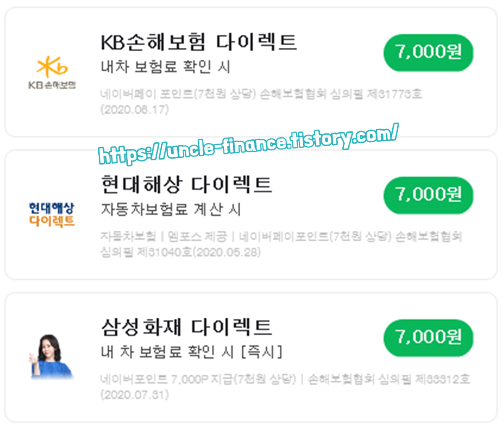Screen dimensions: 504x429
Task: Click the (2020.06.17) date text
Action: pyautogui.click(x=134, y=110)
